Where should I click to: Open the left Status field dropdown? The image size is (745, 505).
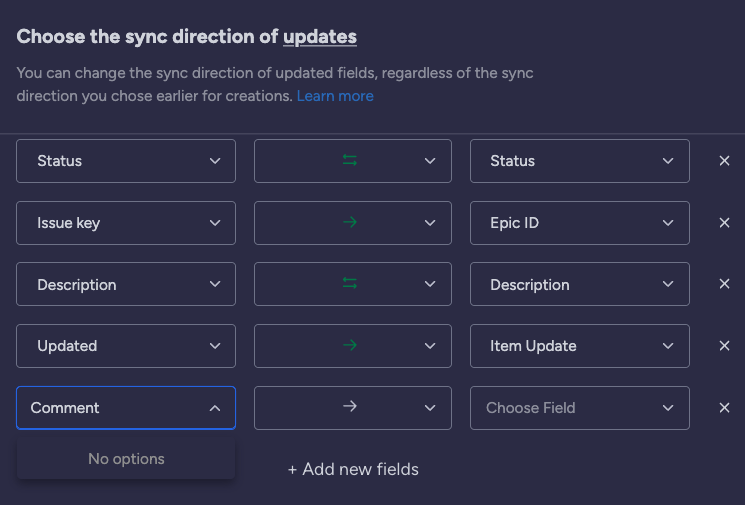(x=126, y=161)
